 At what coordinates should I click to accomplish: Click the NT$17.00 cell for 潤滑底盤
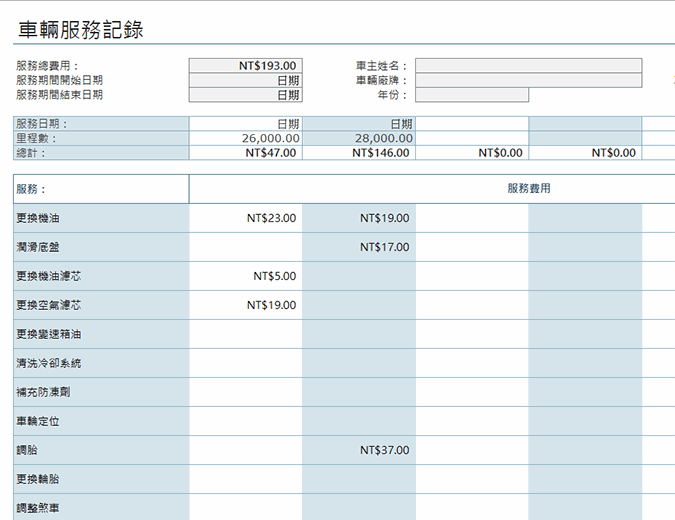click(358, 247)
